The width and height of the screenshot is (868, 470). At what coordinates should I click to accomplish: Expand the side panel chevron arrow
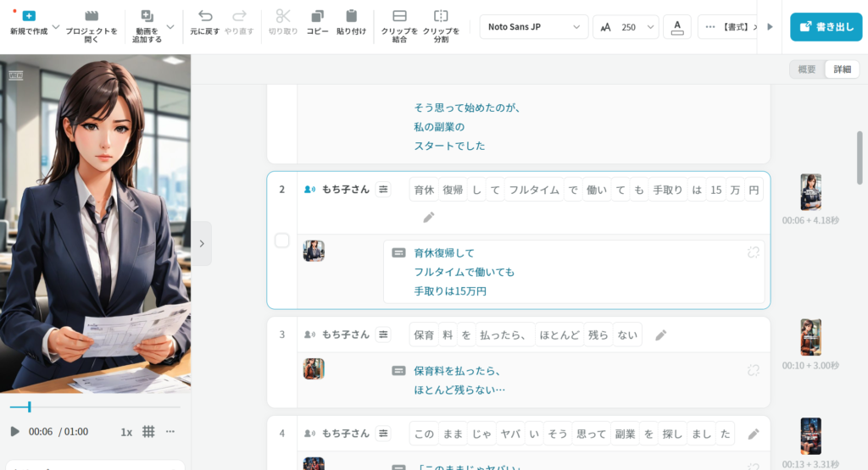(x=201, y=243)
